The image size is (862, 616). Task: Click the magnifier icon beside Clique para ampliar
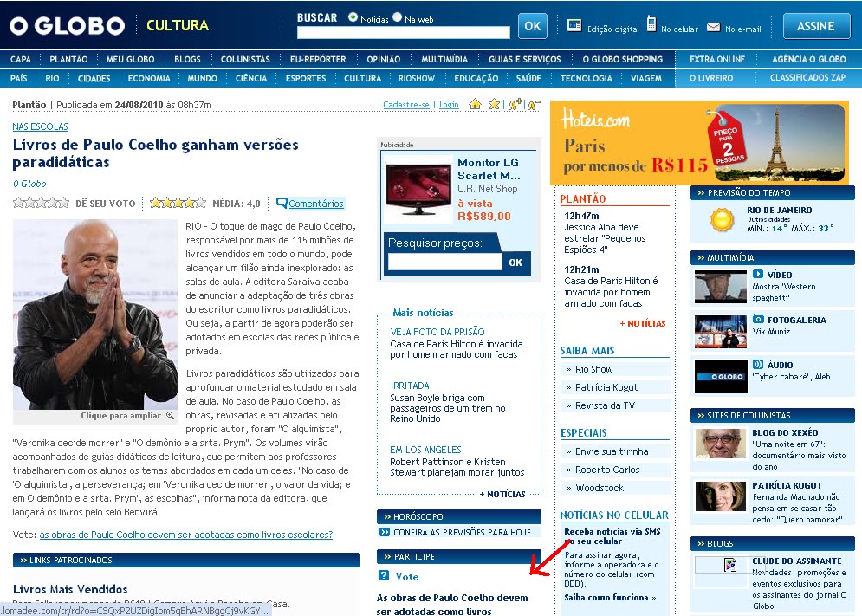coord(171,416)
